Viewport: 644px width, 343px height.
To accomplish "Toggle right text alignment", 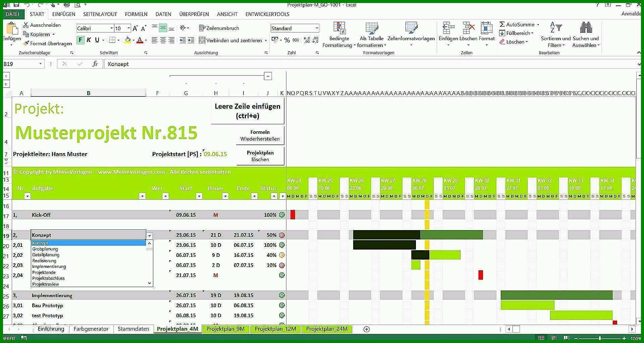I will (171, 40).
